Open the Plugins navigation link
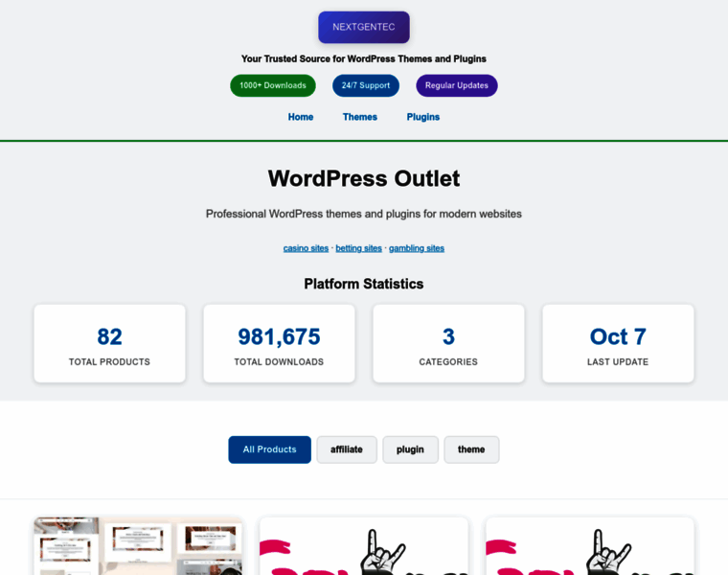This screenshot has width=728, height=575. [423, 117]
